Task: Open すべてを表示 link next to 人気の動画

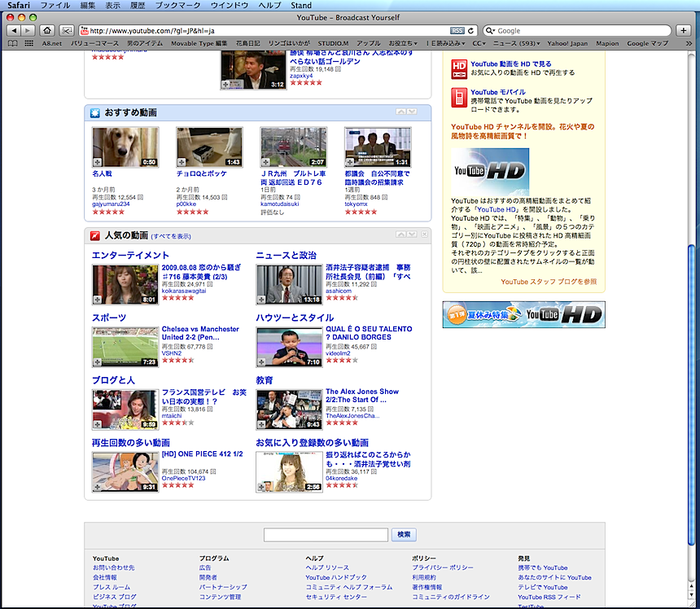Action: (x=171, y=236)
